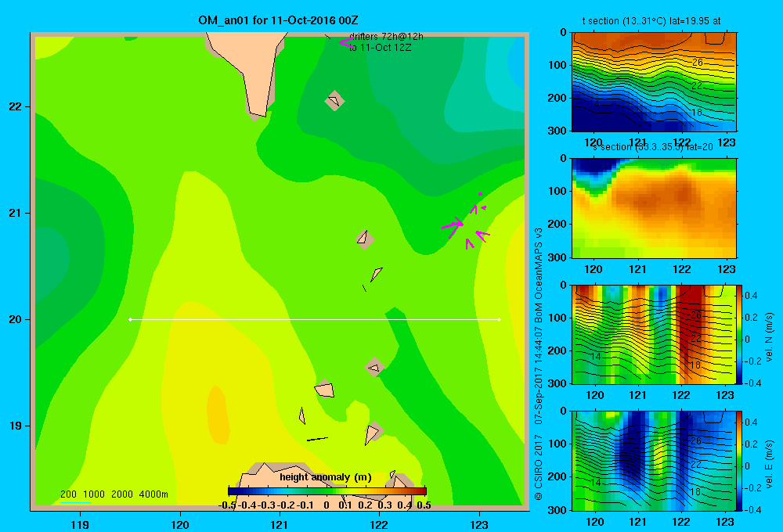Click the 'vel. N (m/s)' axis label
The image size is (783, 532).
coord(769,337)
